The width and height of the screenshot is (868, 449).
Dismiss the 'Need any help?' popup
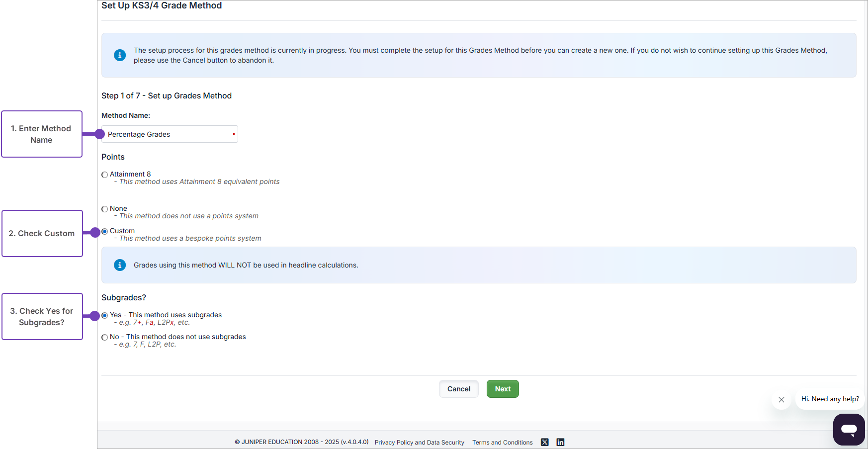(781, 400)
